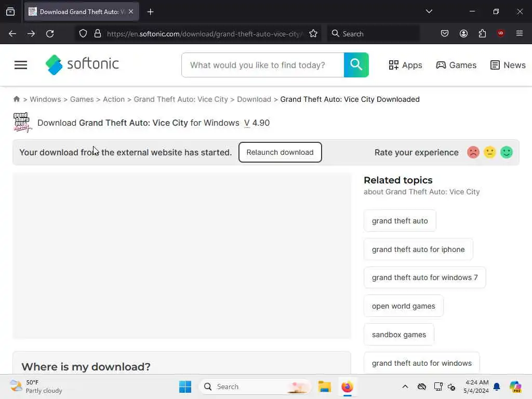Open the muted volume tray icon

point(451,387)
